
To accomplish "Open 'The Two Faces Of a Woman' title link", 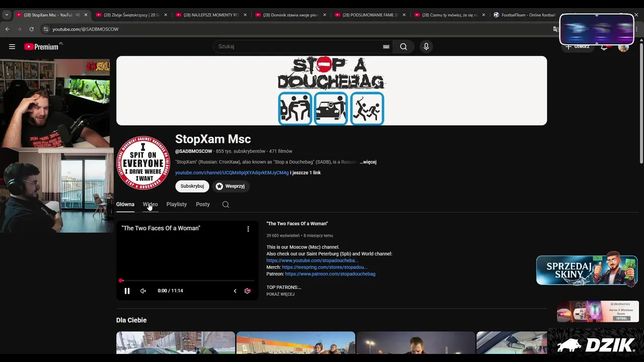I will (297, 224).
